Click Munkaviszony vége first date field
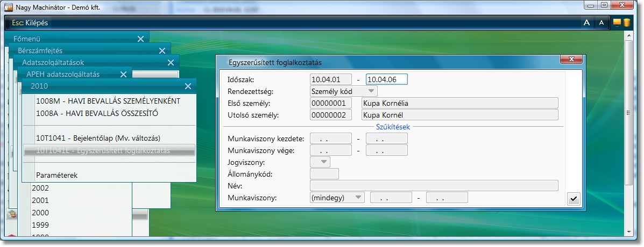This screenshot has width=644, height=247. [331, 150]
